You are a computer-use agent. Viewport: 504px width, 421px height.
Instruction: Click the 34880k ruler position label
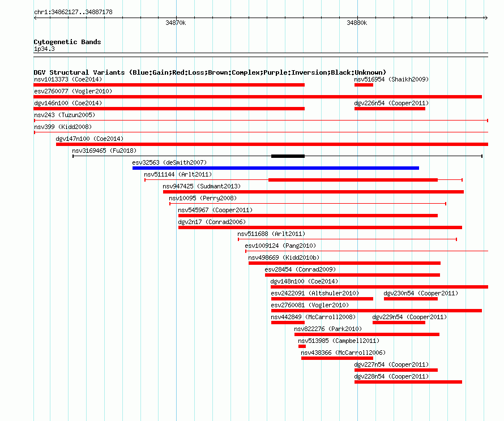[x=357, y=23]
